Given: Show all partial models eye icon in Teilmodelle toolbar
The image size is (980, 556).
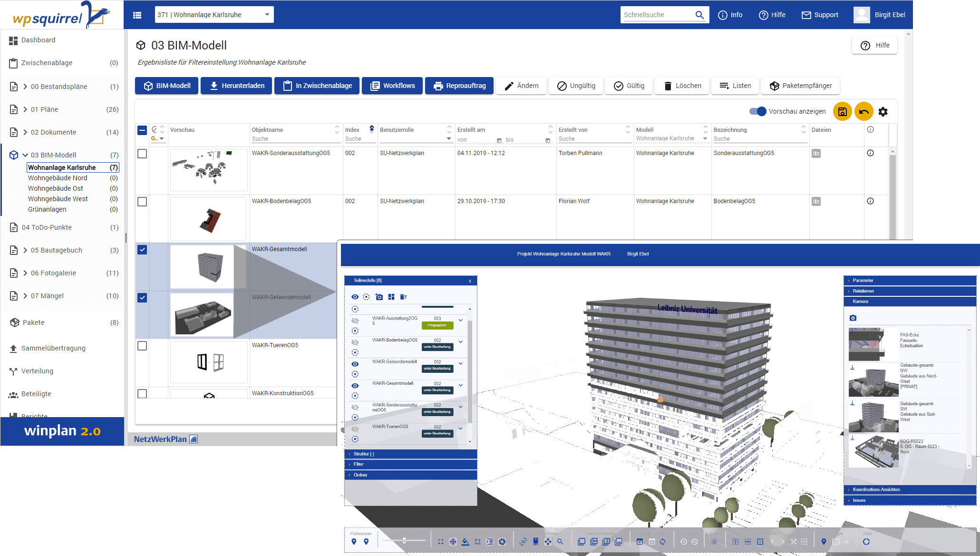Looking at the screenshot, I should coord(355,297).
